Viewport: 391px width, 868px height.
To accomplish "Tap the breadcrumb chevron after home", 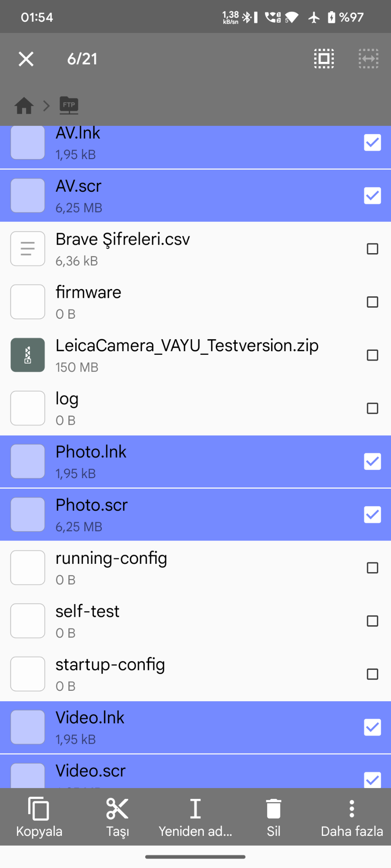I will [47, 106].
